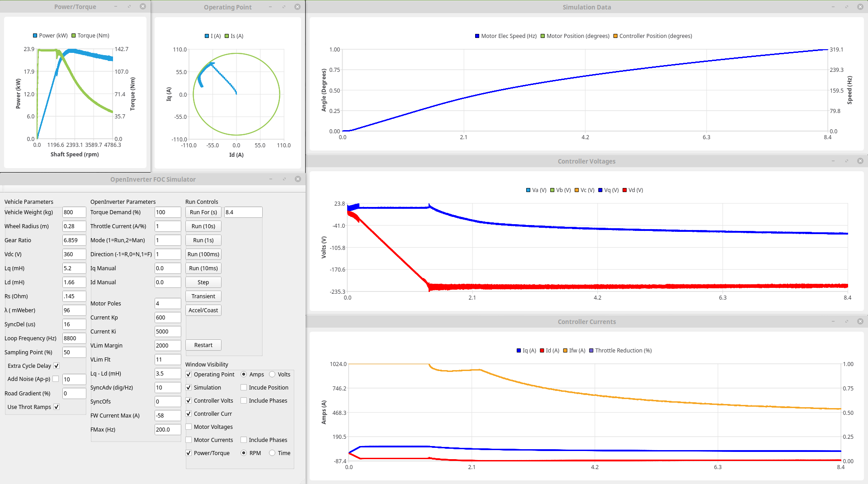Screen dimensions: 868x484
Task: Click the Power (kW) legend marker
Action: (x=35, y=36)
